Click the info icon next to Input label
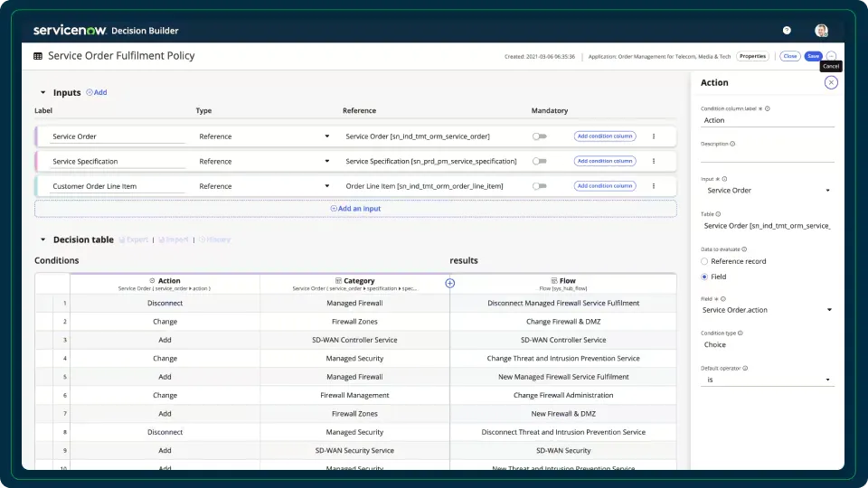 724,179
